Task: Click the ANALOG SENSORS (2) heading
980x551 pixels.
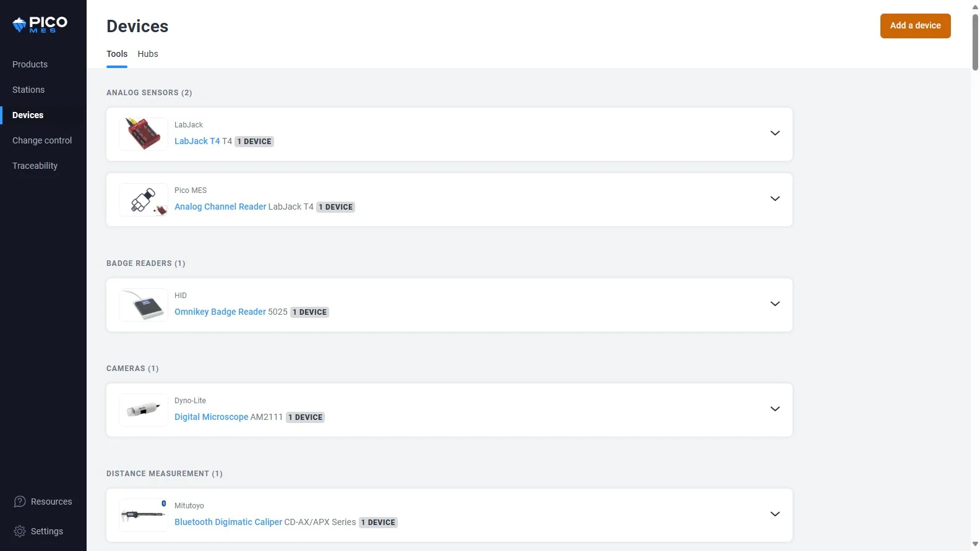Action: pyautogui.click(x=149, y=93)
